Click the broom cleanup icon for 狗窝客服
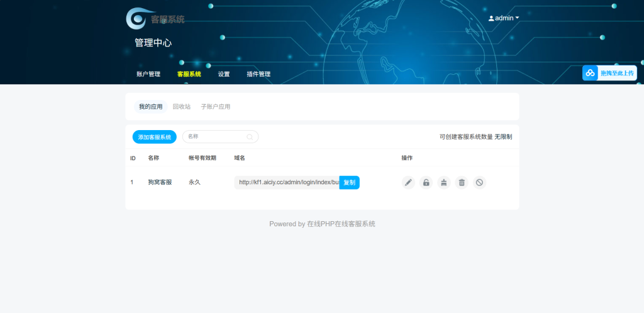Image resolution: width=644 pixels, height=313 pixels. (x=443, y=182)
